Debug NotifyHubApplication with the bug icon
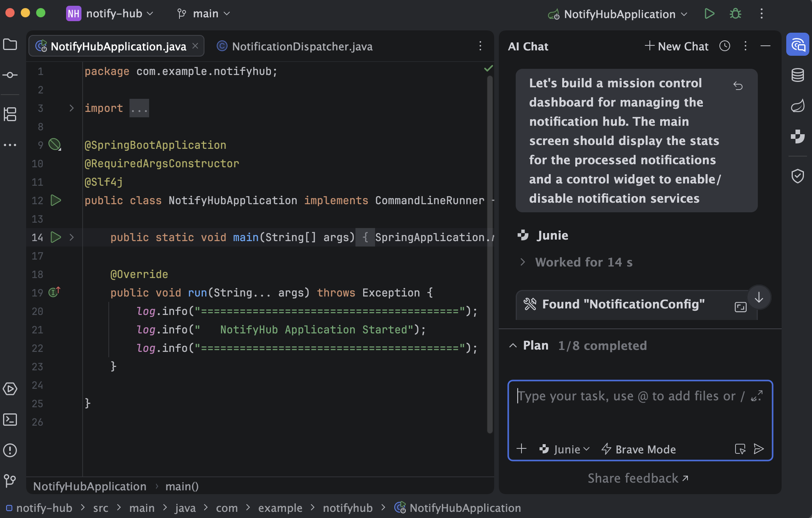812x518 pixels. click(736, 14)
